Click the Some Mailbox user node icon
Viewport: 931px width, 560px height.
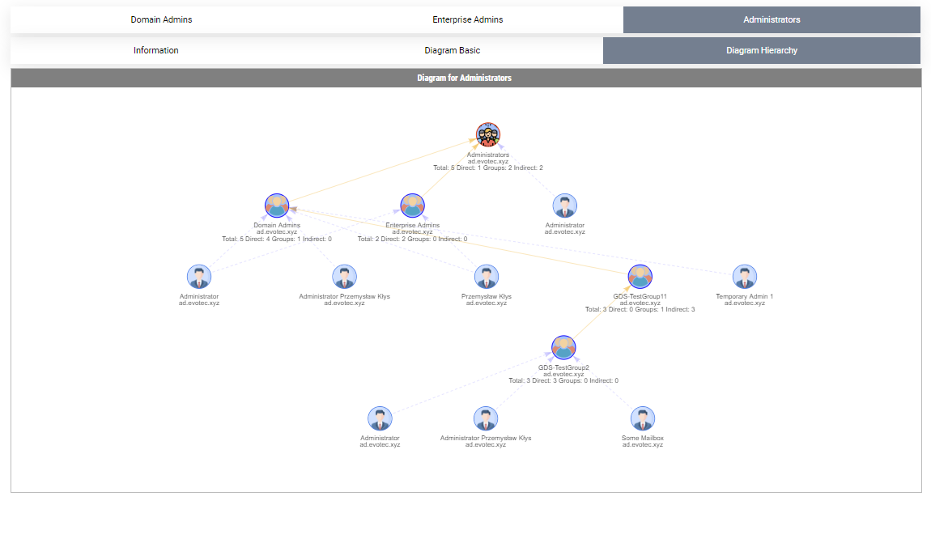[x=642, y=418]
